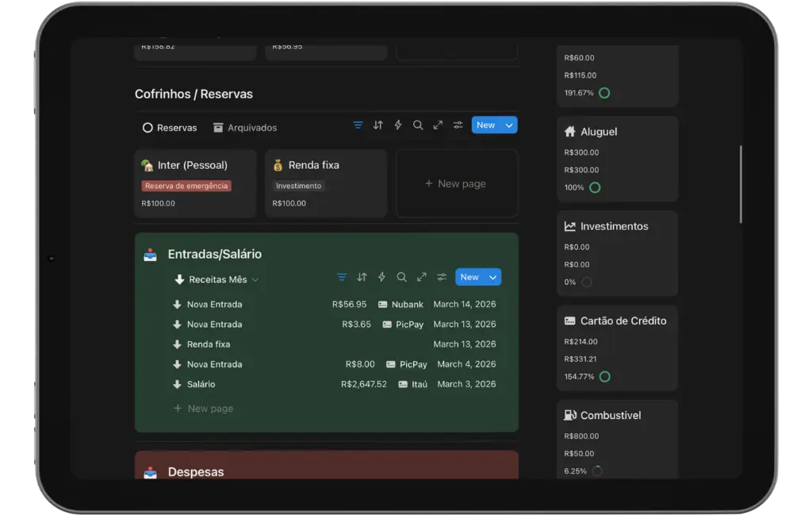Click the Despesas section icon

(x=150, y=472)
